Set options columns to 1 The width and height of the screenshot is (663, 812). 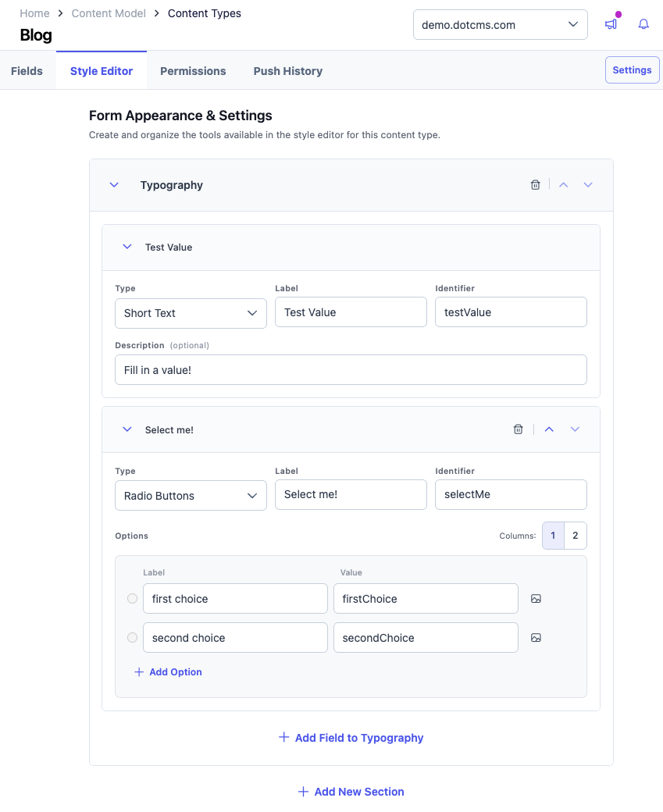[x=553, y=536]
